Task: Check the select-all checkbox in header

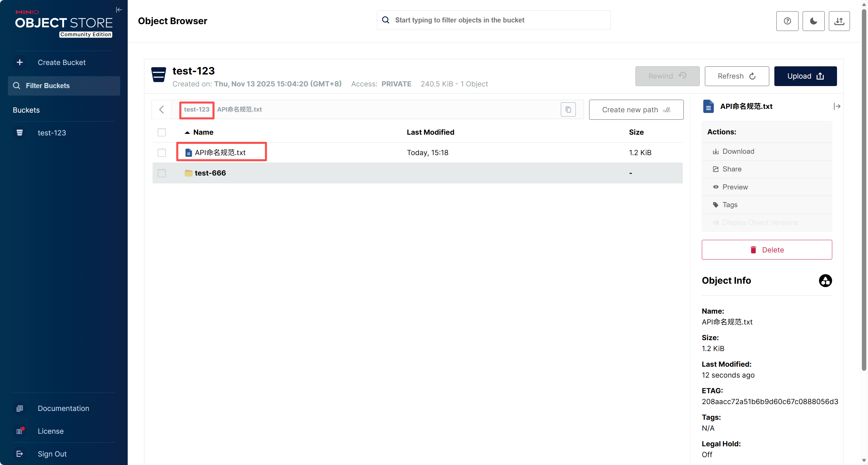Action: pos(162,132)
